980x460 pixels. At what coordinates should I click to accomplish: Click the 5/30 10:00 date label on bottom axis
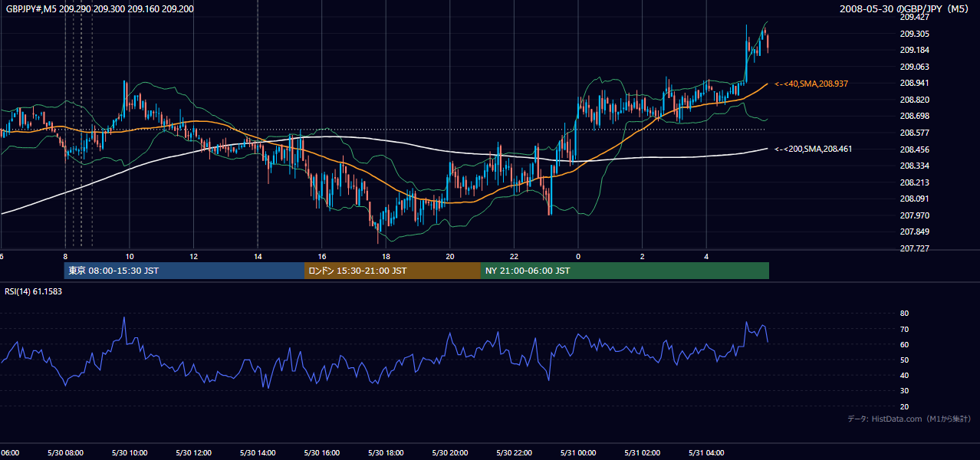(x=130, y=453)
